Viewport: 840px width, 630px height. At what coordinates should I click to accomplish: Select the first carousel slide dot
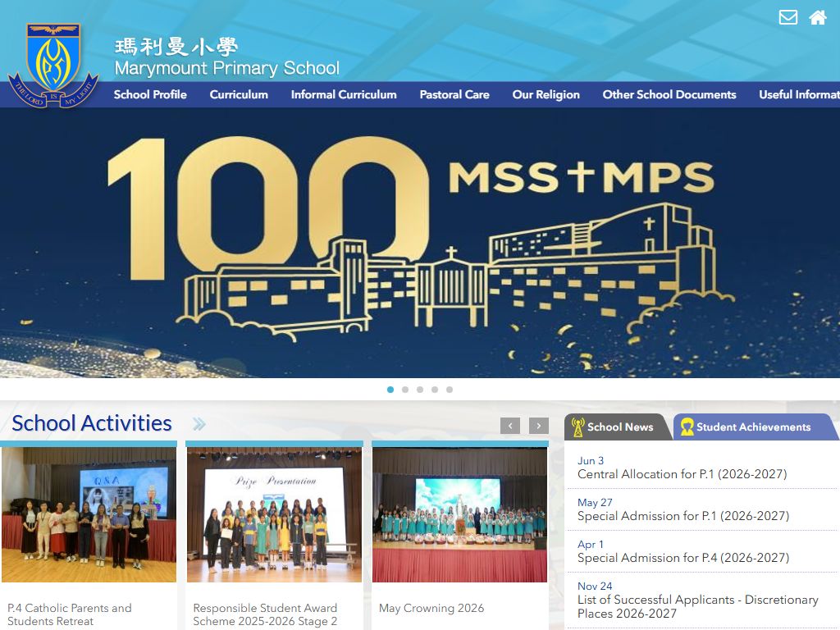coord(390,390)
